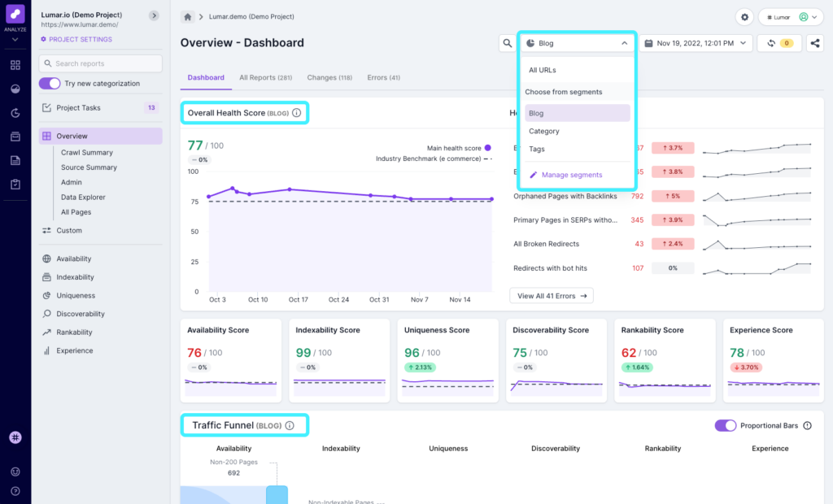
Task: Click the Rankability Score card
Action: tap(665, 361)
